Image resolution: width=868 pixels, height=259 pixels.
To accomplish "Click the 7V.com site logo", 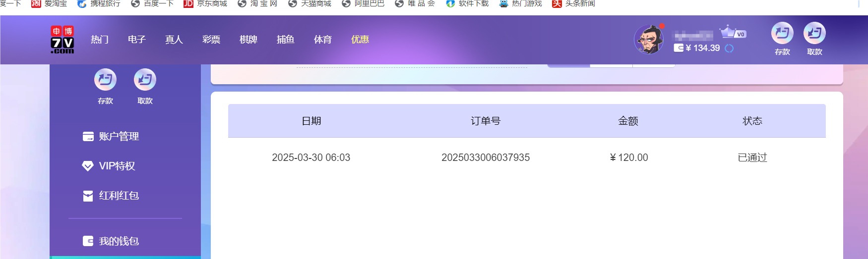I will click(x=62, y=40).
